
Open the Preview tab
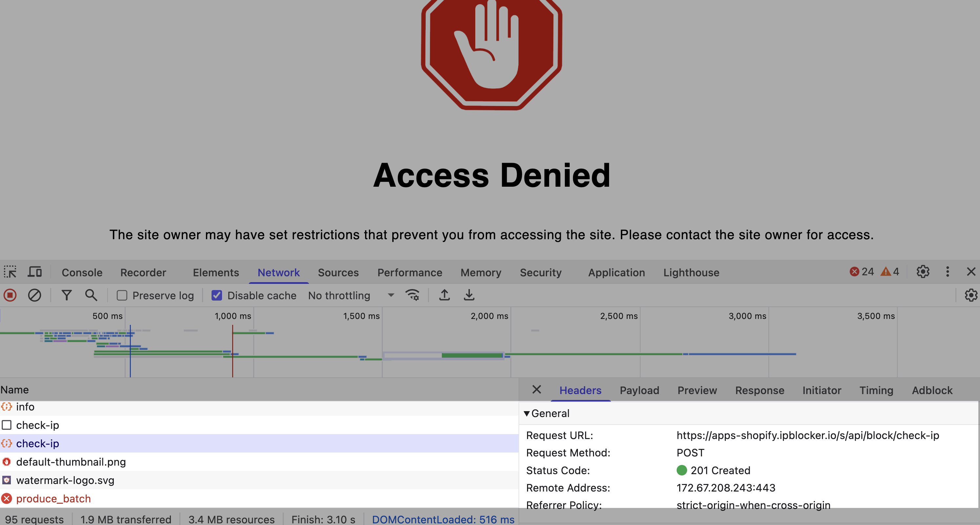tap(697, 390)
